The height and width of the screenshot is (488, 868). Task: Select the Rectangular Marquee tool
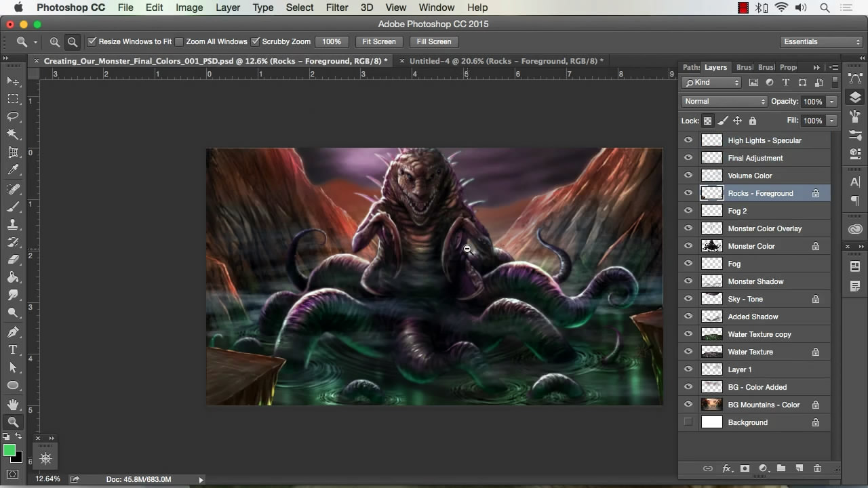tap(13, 99)
